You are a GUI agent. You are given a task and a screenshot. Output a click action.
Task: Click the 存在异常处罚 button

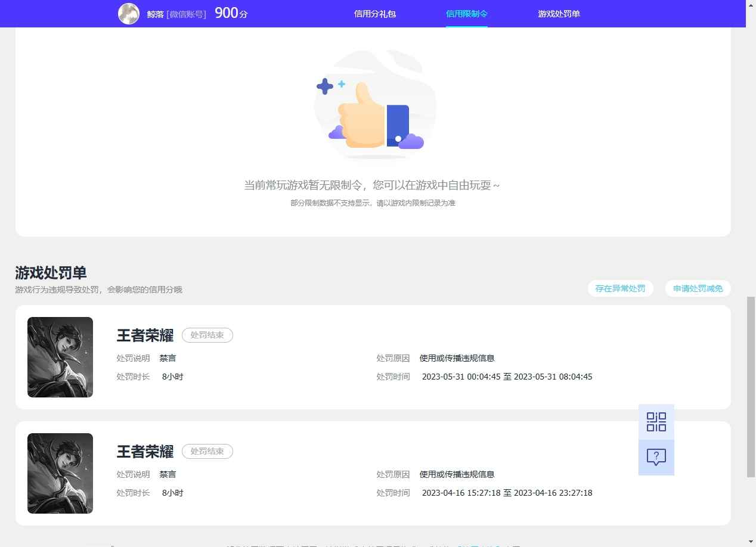(x=620, y=288)
